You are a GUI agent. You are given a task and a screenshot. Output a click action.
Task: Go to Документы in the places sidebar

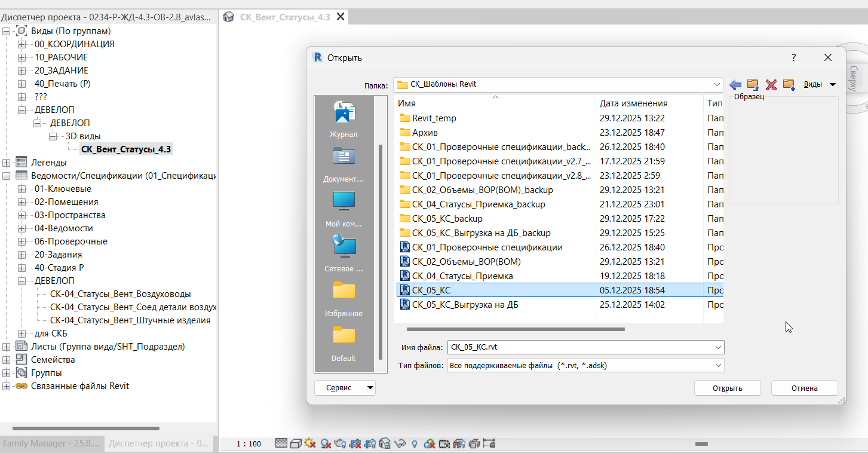pos(343,164)
